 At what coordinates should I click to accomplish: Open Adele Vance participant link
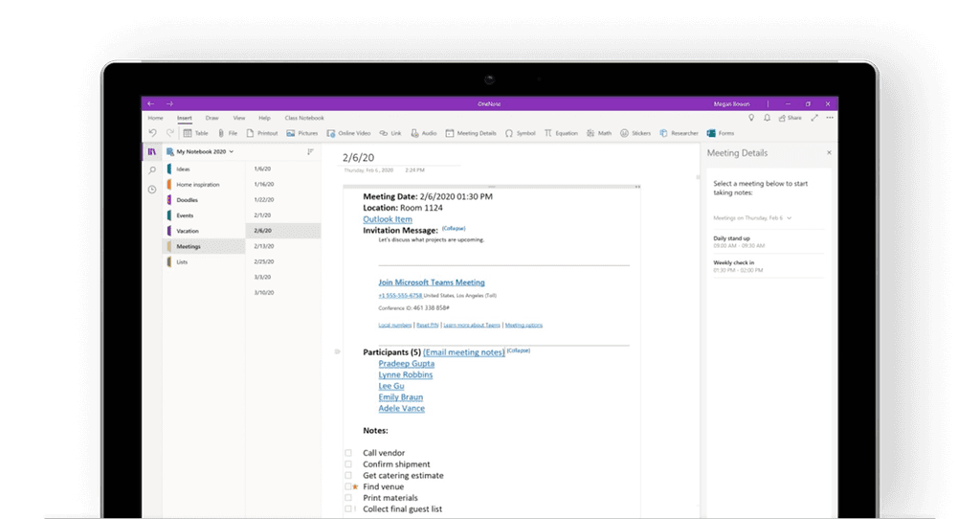pyautogui.click(x=401, y=408)
